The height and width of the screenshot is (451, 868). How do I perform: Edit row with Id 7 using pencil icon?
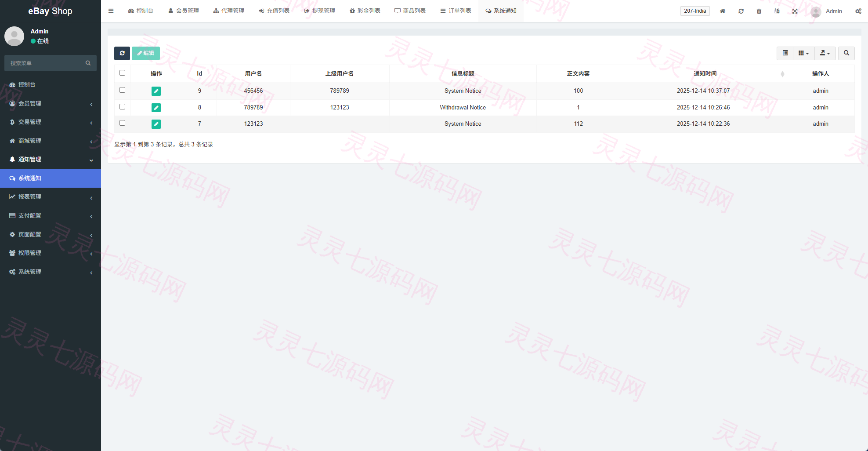[x=156, y=124]
